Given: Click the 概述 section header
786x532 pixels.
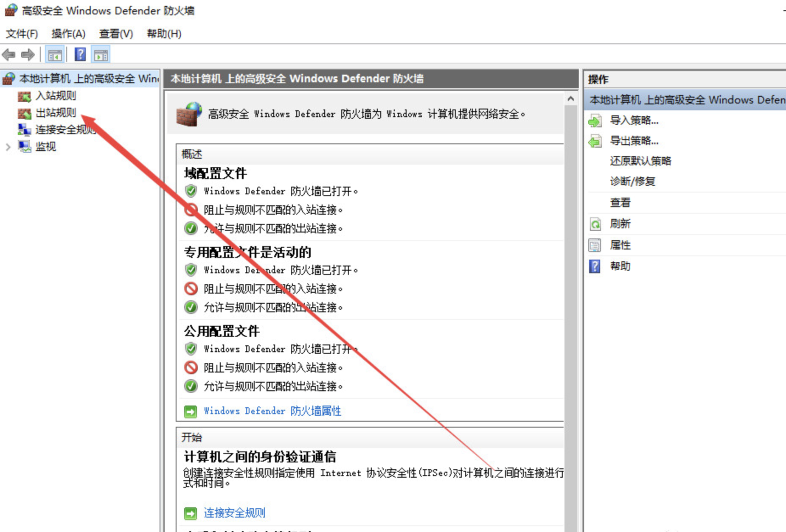Looking at the screenshot, I should (x=370, y=154).
